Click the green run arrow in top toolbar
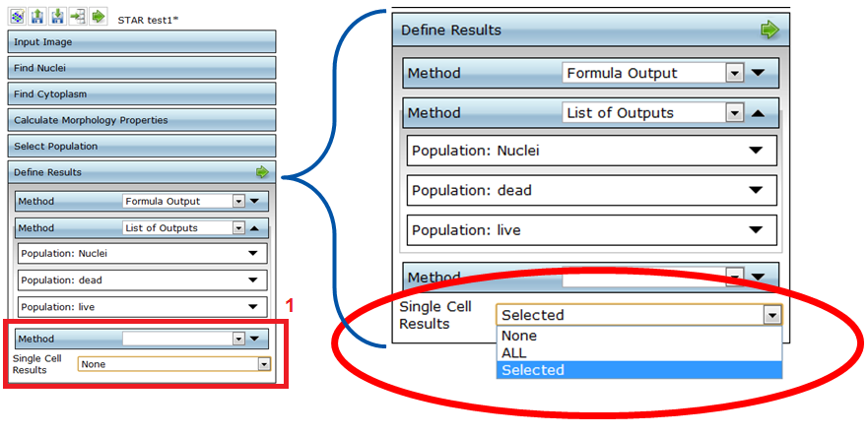 [99, 17]
